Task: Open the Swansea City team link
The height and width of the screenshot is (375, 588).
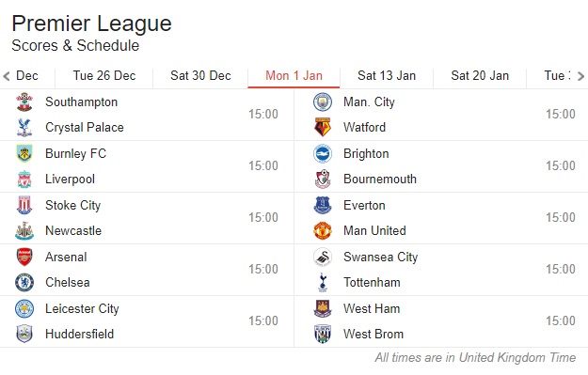Action: pyautogui.click(x=381, y=257)
